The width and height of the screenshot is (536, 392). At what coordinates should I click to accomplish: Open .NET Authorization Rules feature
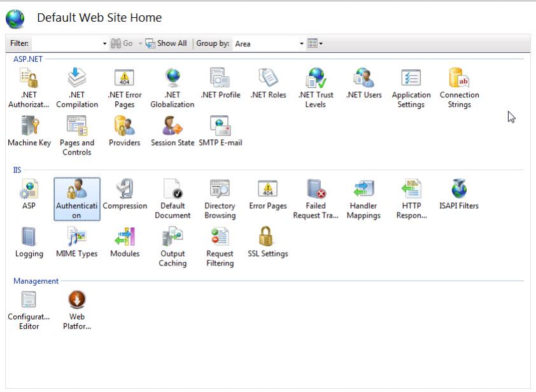coord(29,88)
